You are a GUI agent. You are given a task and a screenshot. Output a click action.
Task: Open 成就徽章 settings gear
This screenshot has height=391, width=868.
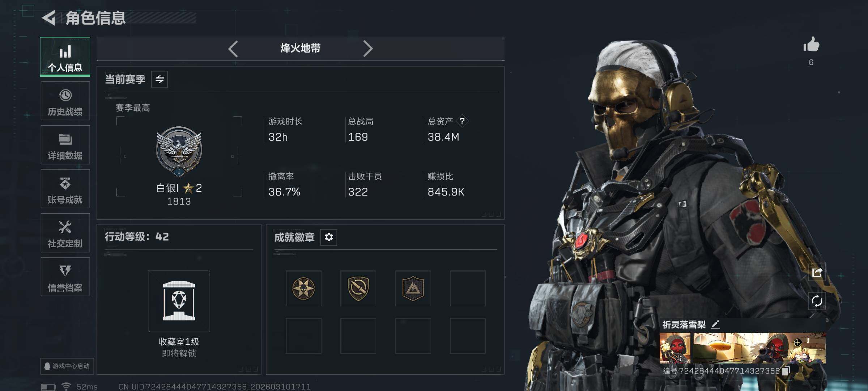[329, 237]
